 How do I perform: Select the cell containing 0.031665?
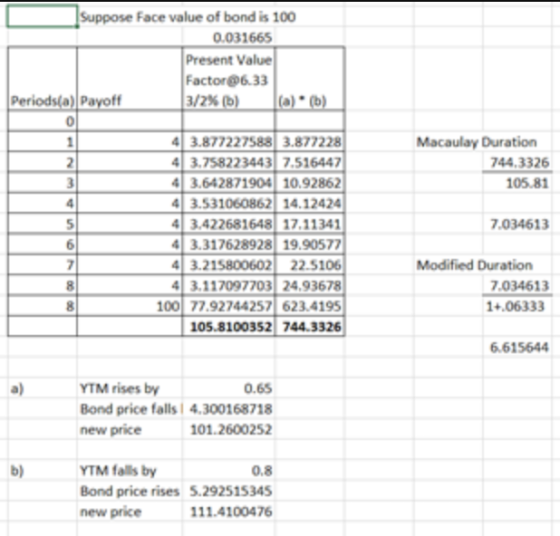point(229,37)
